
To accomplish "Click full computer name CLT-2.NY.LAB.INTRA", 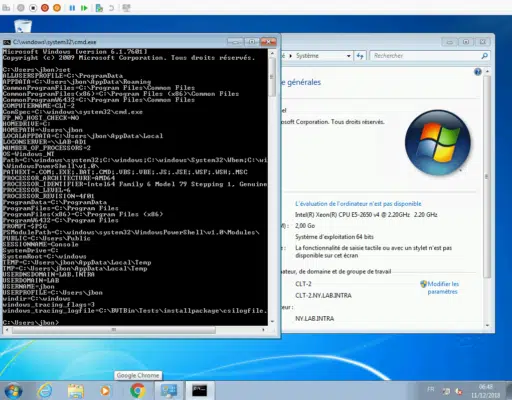I will 323,296.
